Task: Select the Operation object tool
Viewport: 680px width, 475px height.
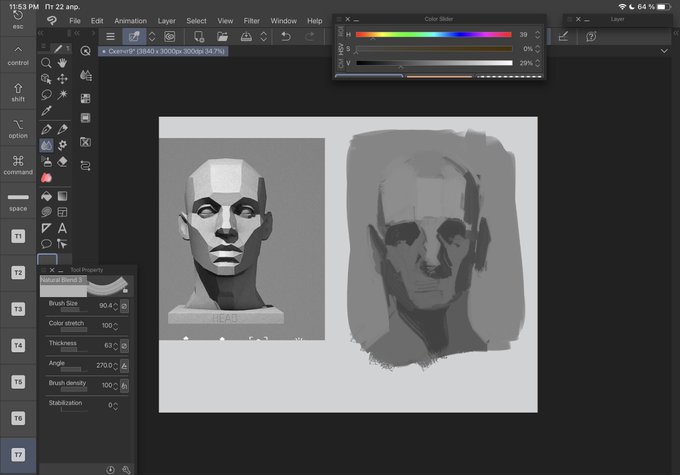Action: [x=46, y=79]
